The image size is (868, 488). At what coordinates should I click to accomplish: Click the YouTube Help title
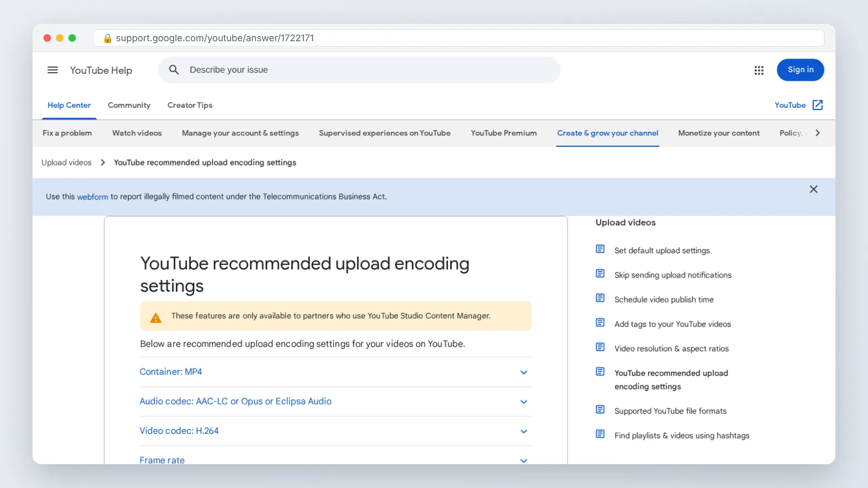point(101,70)
